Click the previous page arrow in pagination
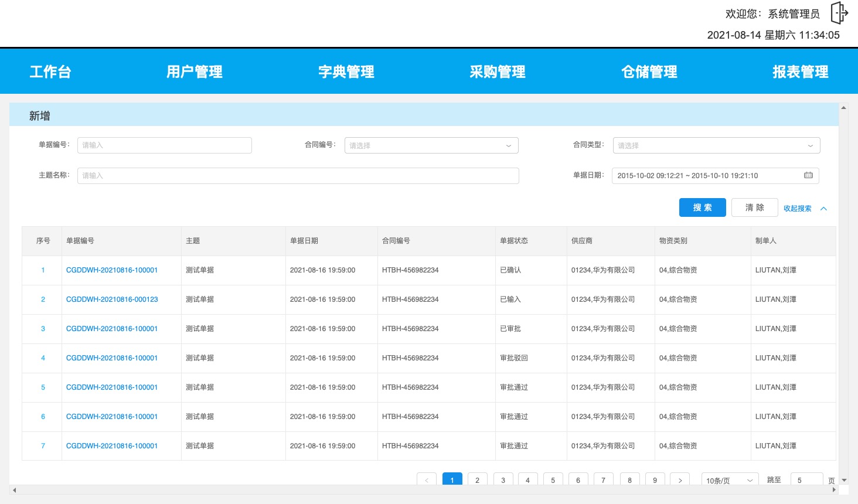 point(427,480)
